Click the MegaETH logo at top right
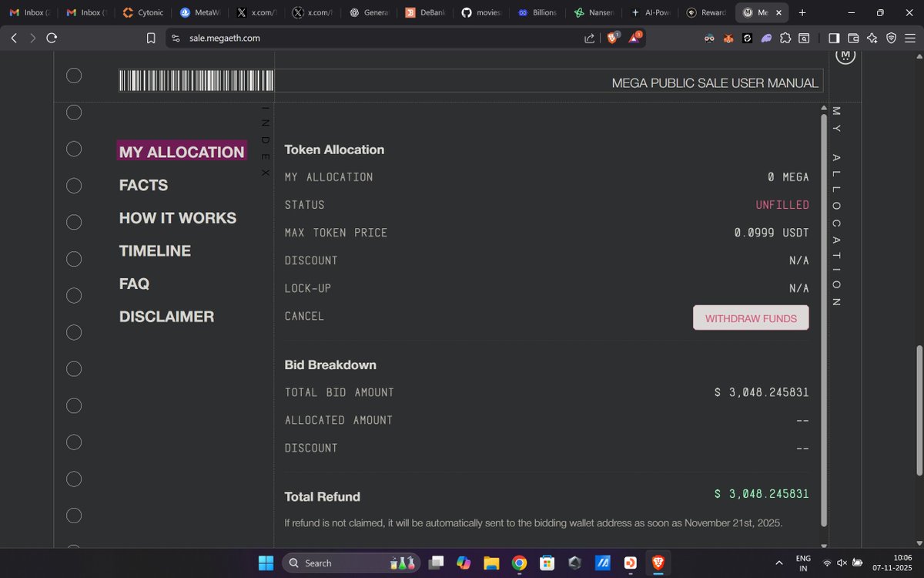This screenshot has width=924, height=578. (x=845, y=55)
